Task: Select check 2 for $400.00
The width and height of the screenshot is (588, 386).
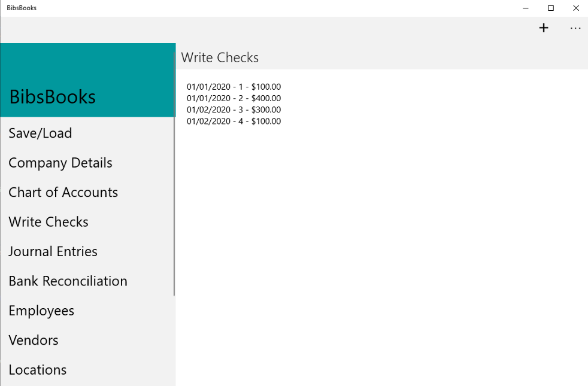Action: tap(234, 98)
